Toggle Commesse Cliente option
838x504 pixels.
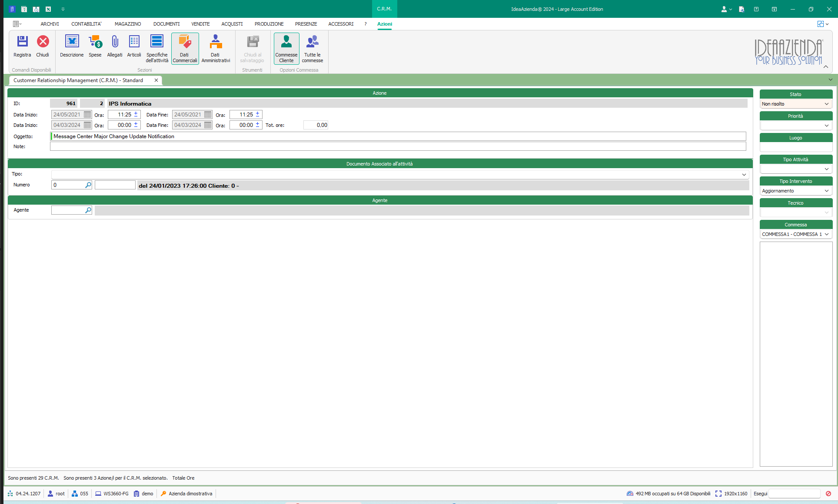286,49
